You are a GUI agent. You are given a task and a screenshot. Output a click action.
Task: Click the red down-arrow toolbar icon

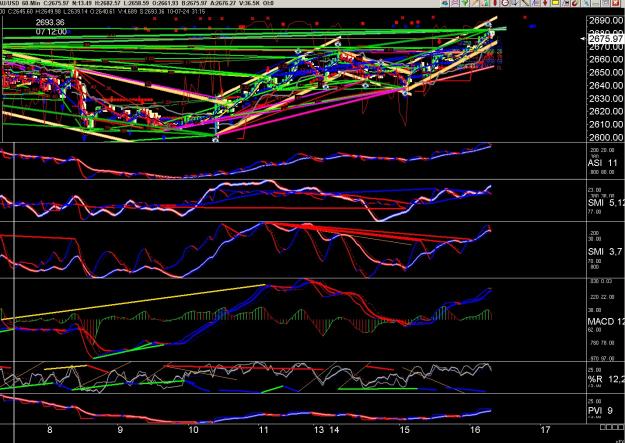click(545, 3)
